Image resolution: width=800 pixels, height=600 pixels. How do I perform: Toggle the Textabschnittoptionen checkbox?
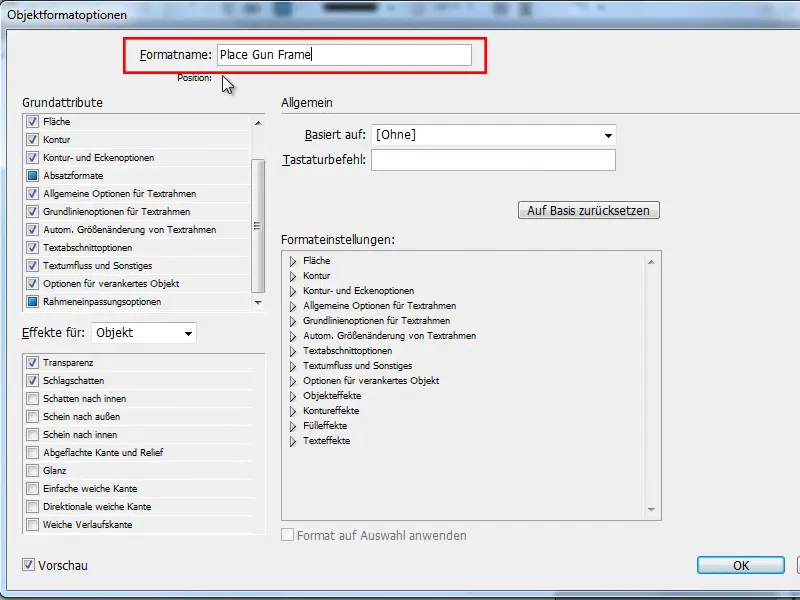tap(33, 247)
